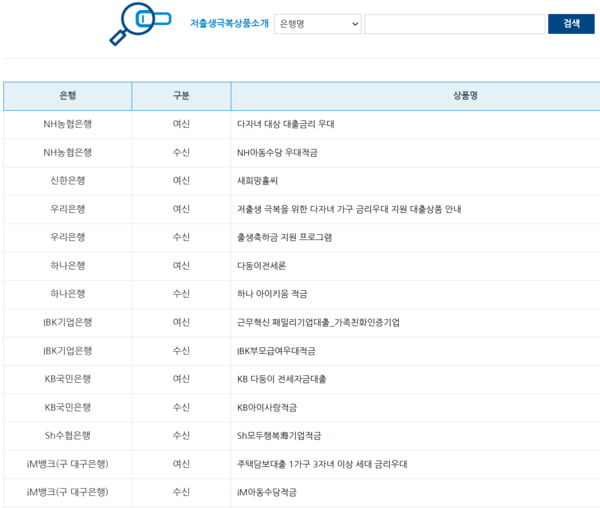Click the magnifying glass search icon
This screenshot has width=600, height=508.
pos(140,24)
